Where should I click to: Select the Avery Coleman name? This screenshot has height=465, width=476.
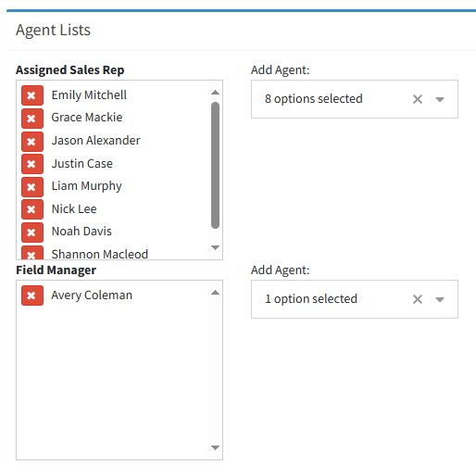(92, 295)
